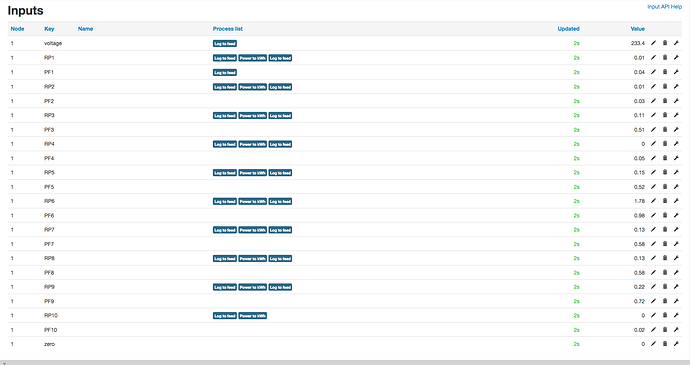Viewport: 690px width, 365px height.
Task: Click the pencil edit icon for RP3
Action: [x=653, y=115]
